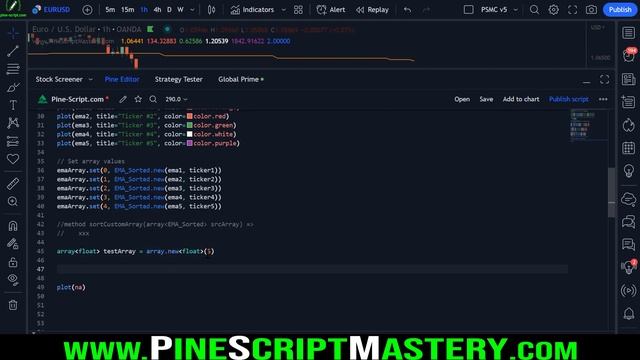Select the ruler measure tool
The height and width of the screenshot is (360, 640).
[13, 184]
